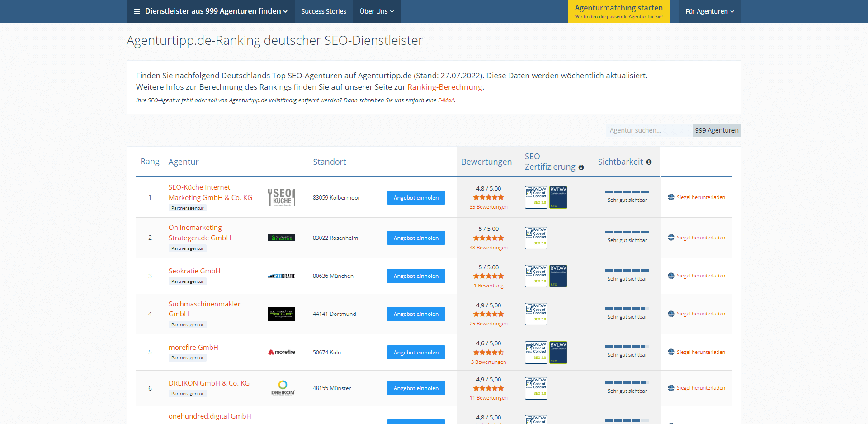Viewport: 868px width, 424px height.
Task: Click visibility bar for Suchmaschinenmakler row
Action: 627,309
